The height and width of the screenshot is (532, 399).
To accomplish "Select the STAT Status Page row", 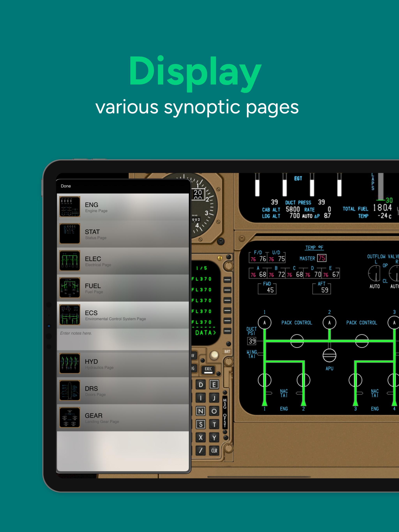I will 123,234.
